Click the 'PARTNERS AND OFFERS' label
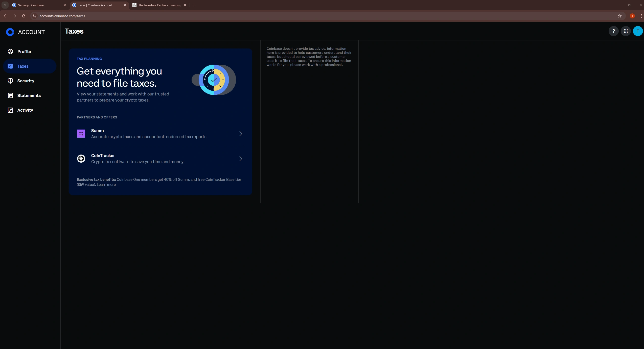This screenshot has height=349, width=644. (x=97, y=117)
